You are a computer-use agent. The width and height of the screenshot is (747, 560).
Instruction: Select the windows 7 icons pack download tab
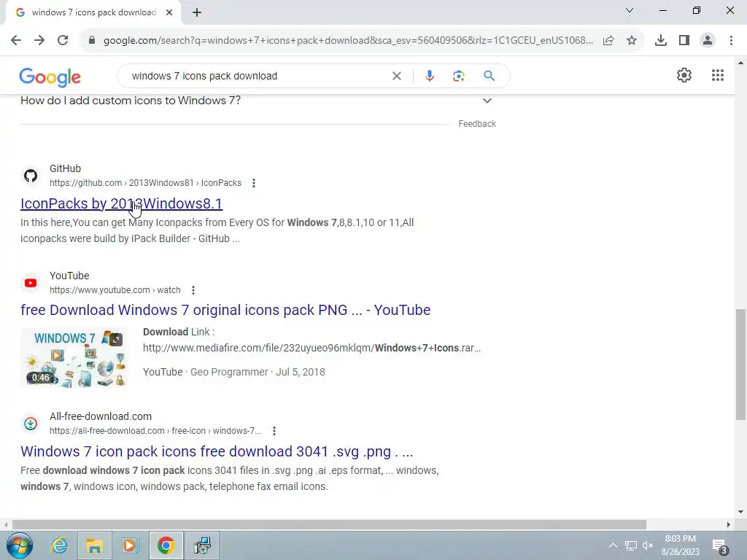[x=93, y=13]
